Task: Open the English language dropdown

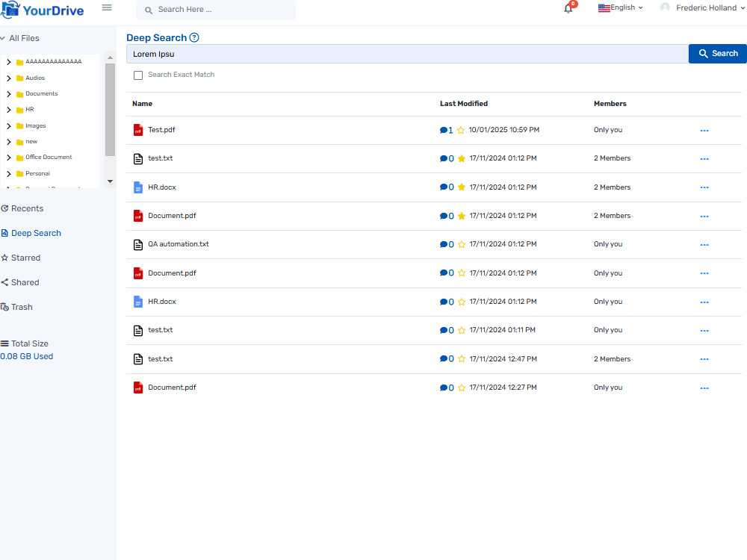Action: click(x=621, y=7)
